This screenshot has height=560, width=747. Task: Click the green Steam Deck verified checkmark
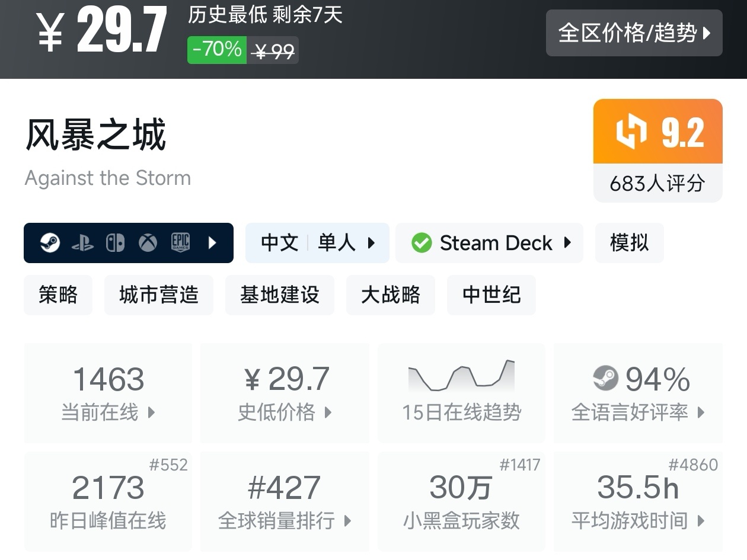click(422, 243)
